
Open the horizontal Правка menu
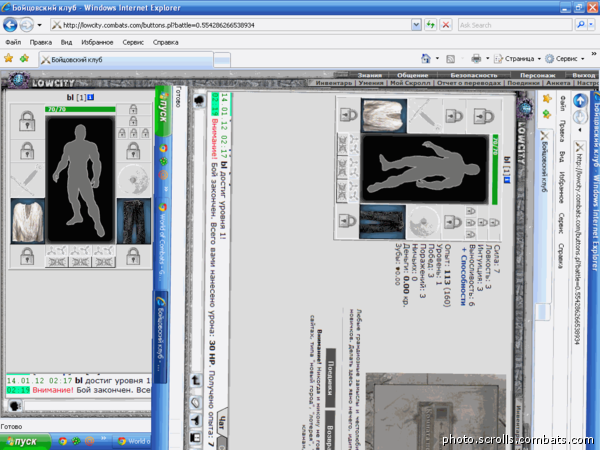[41, 42]
